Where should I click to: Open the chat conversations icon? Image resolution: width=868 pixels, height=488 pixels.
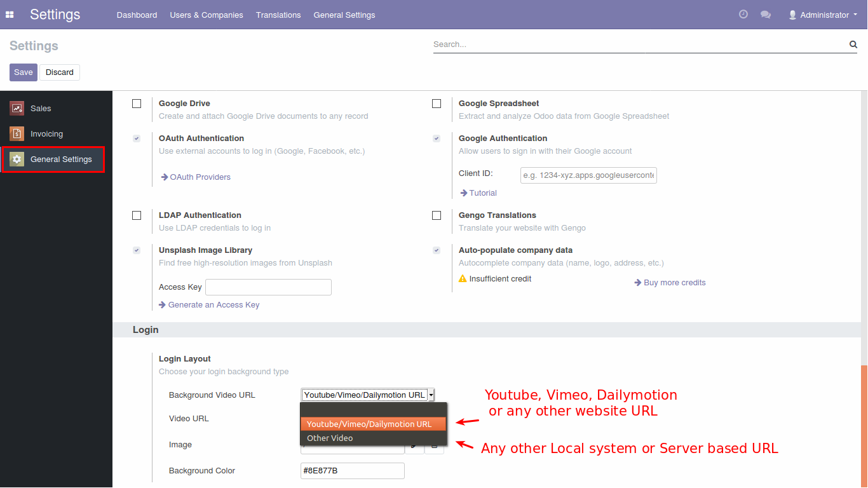coord(766,15)
